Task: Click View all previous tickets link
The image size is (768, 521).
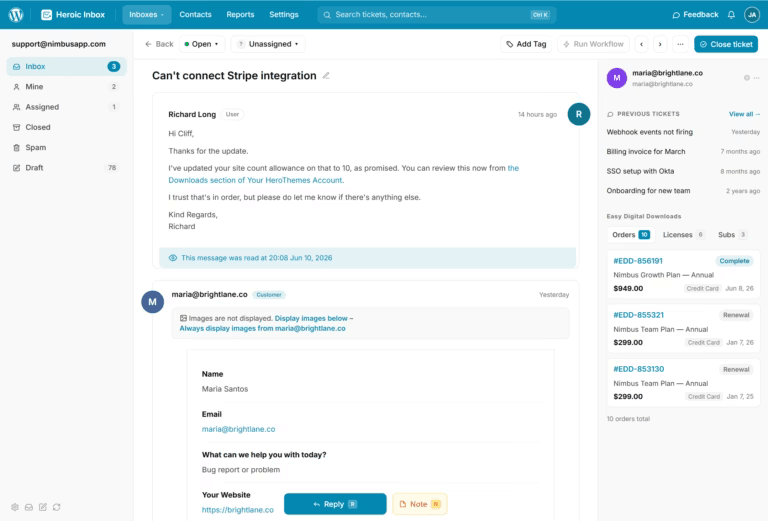Action: point(744,114)
